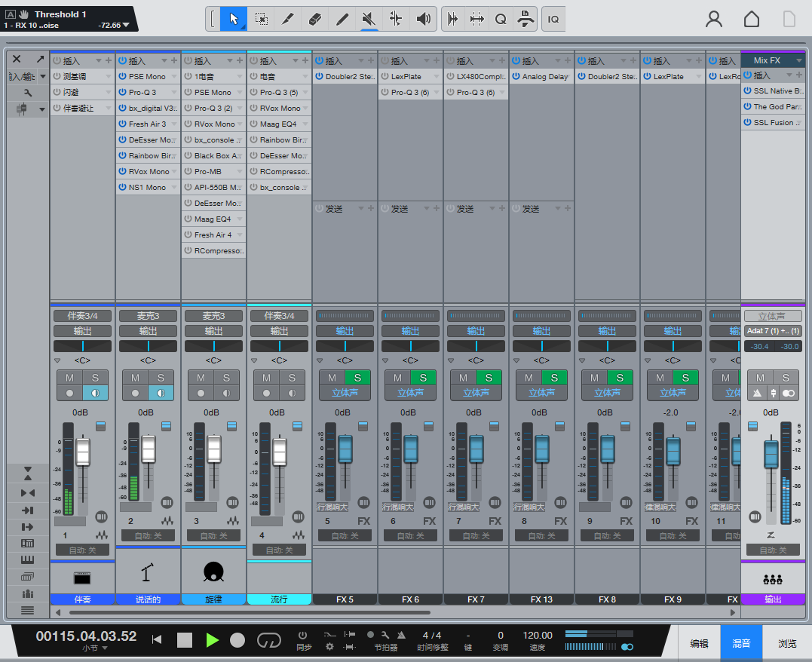The height and width of the screenshot is (662, 812).
Task: Switch to the 编辑 tab
Action: 699,643
